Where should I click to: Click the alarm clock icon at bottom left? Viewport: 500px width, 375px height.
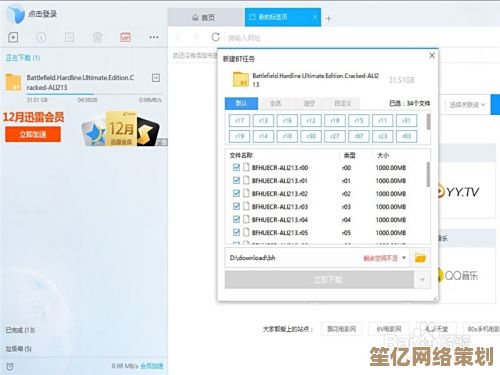(10, 366)
